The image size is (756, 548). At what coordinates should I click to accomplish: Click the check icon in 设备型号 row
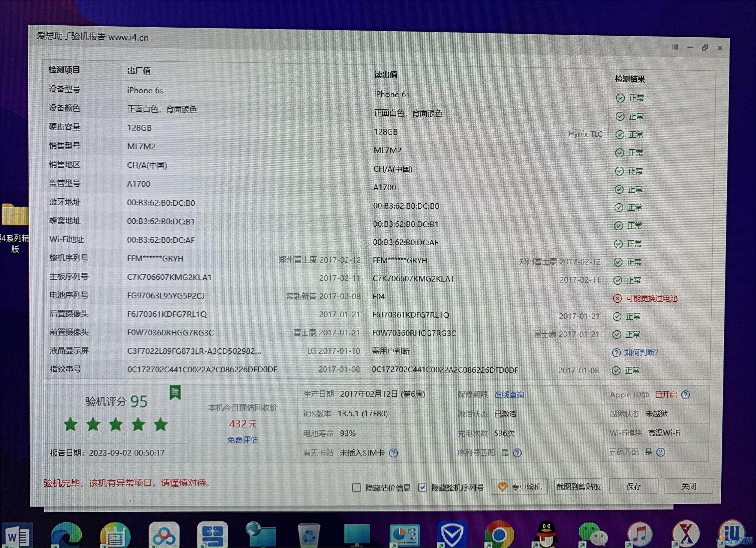click(x=620, y=98)
